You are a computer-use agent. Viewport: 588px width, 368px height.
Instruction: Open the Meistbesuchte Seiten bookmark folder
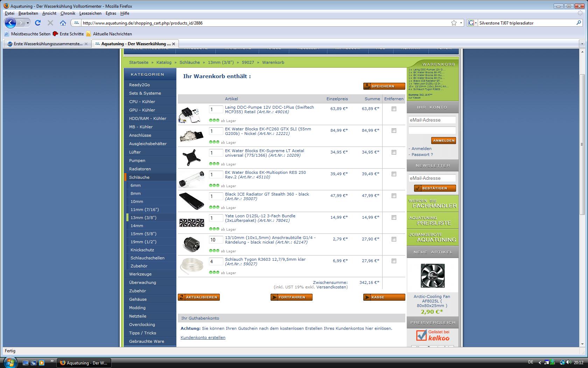point(27,34)
